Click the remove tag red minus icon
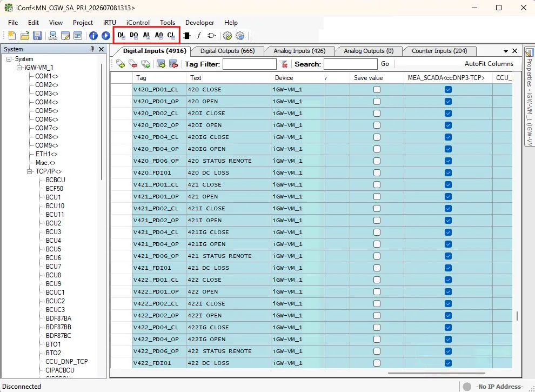 click(x=133, y=64)
